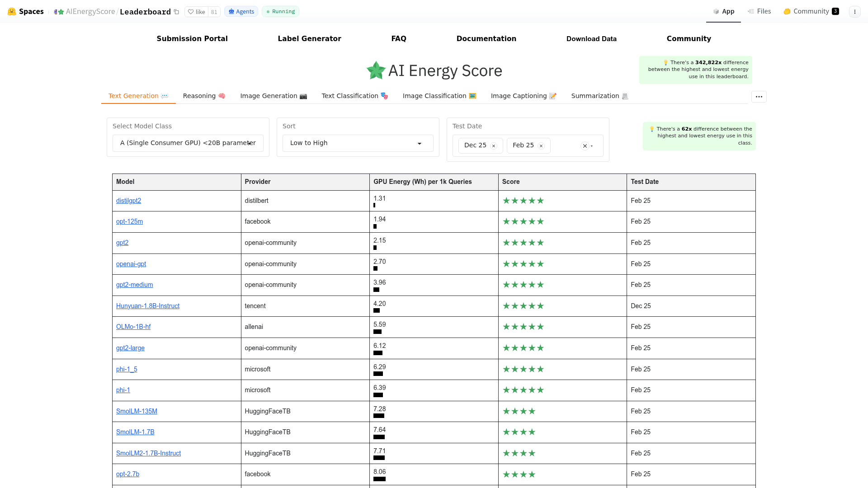Open the opt-2.7b model link

127,474
